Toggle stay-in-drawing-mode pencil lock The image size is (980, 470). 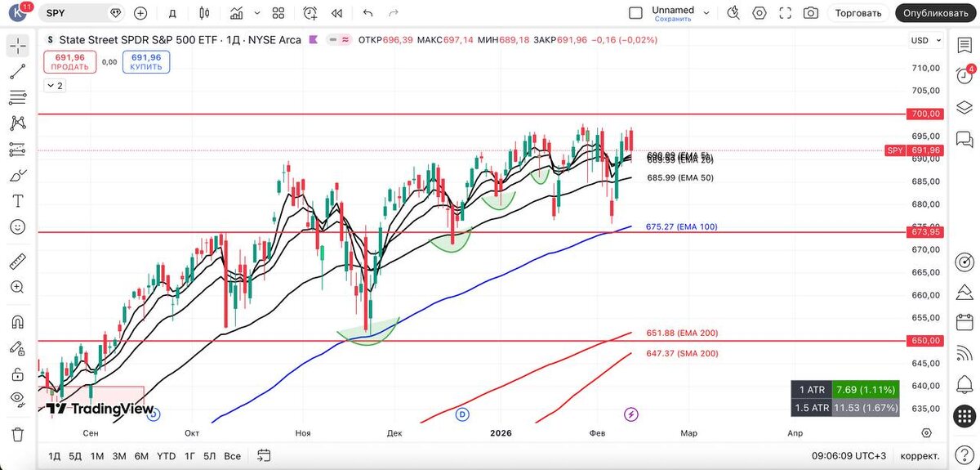click(x=18, y=347)
